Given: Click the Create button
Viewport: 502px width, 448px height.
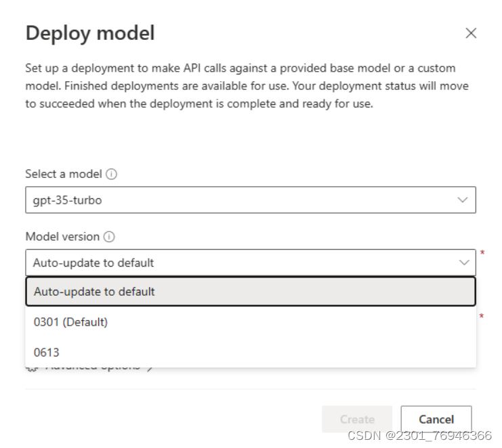Looking at the screenshot, I should (357, 419).
